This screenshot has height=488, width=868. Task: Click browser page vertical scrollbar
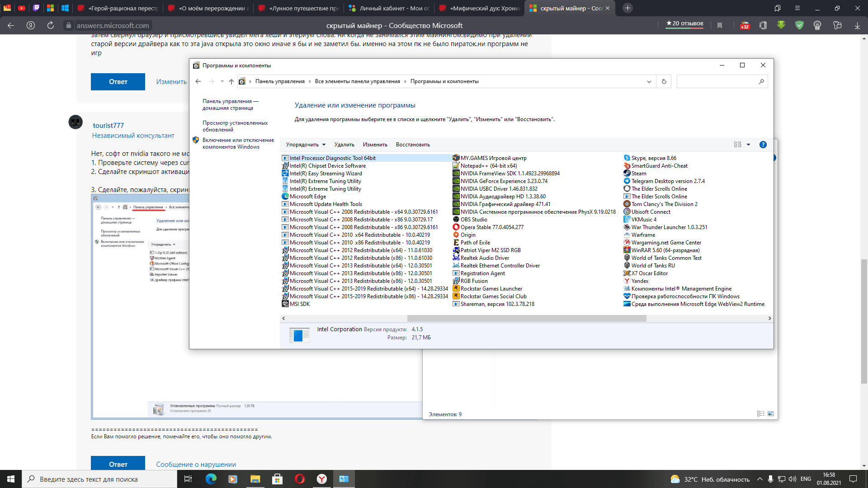(x=864, y=321)
